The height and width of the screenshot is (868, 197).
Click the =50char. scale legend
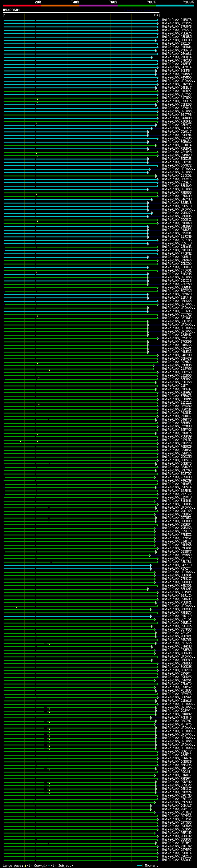tap(147, 865)
